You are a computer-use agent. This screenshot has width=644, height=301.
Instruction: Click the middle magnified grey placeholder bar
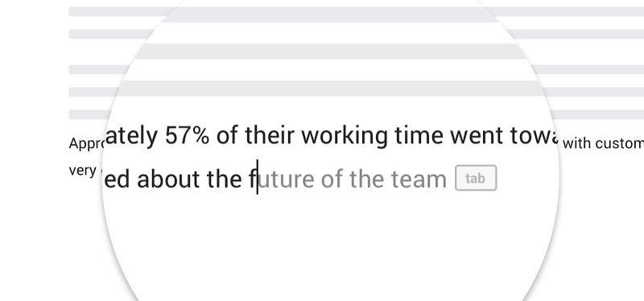330,52
